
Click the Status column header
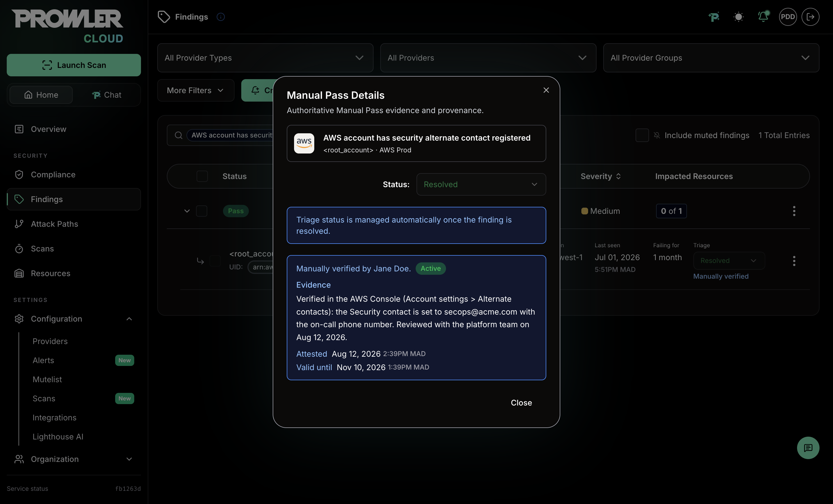coord(234,176)
